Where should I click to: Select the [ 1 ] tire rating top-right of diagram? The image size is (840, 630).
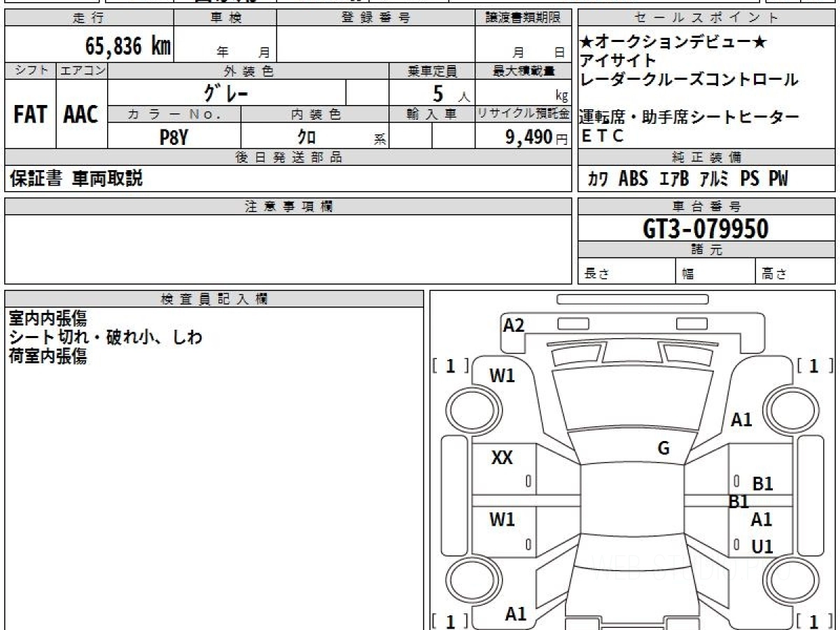[814, 365]
